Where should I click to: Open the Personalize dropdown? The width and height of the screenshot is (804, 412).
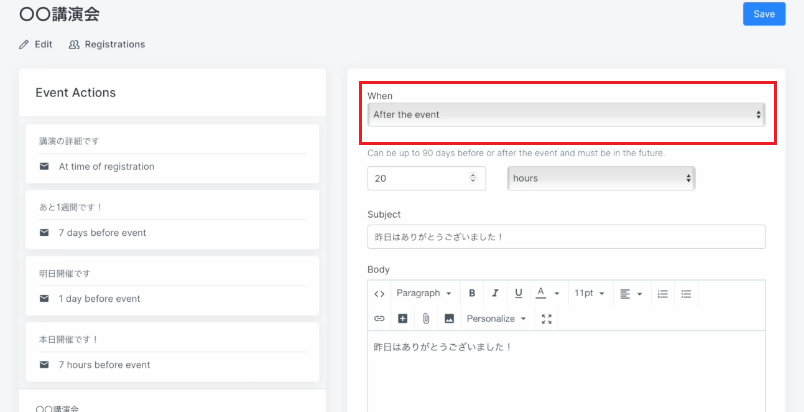click(496, 319)
